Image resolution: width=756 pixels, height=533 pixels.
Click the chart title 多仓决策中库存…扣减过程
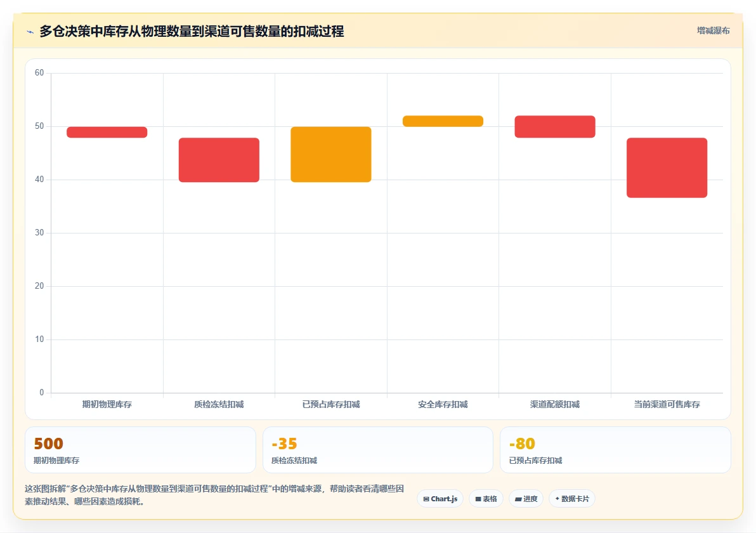point(192,31)
